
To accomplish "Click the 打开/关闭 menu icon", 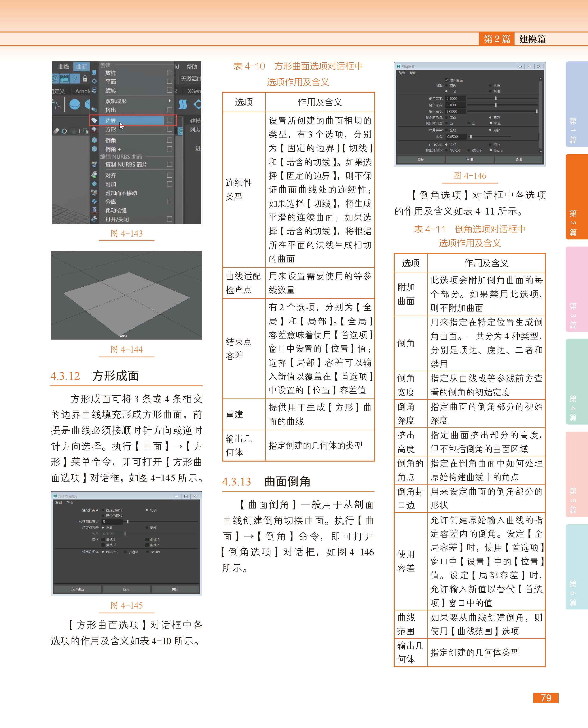I will [x=94, y=219].
